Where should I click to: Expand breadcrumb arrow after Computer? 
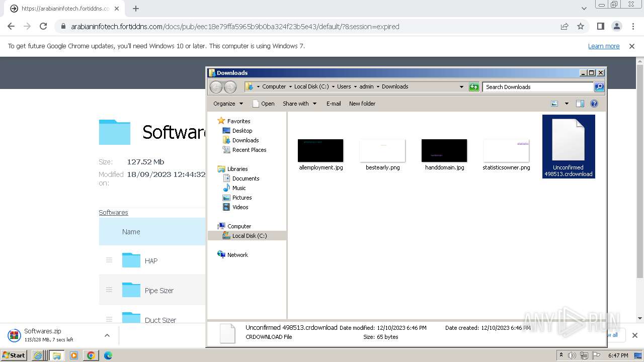coord(290,86)
